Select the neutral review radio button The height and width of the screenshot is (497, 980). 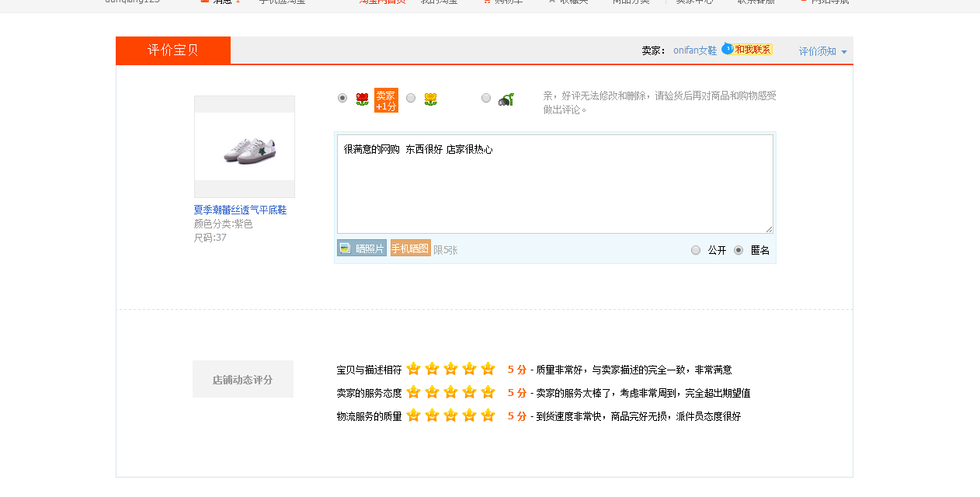click(x=411, y=98)
